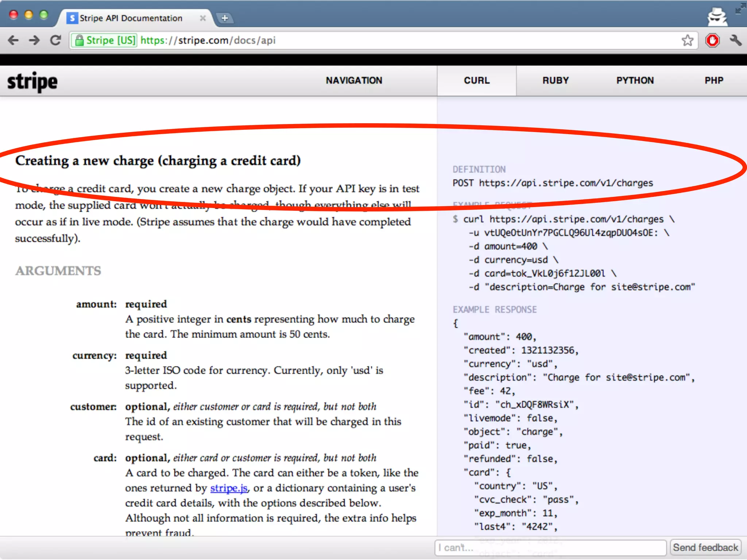The height and width of the screenshot is (560, 747).
Task: Click the red AdBlock stop-sign icon
Action: pyautogui.click(x=712, y=40)
